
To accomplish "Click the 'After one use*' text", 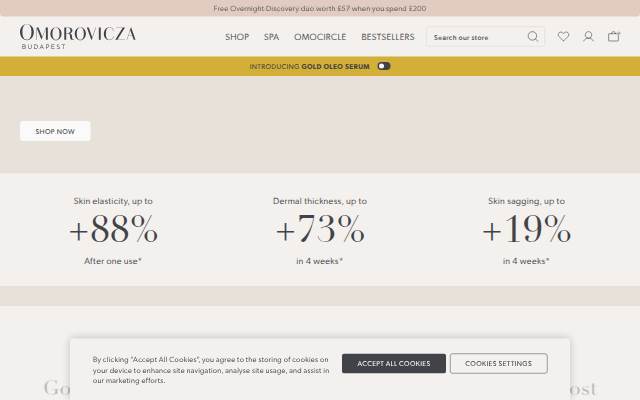I will 113,261.
